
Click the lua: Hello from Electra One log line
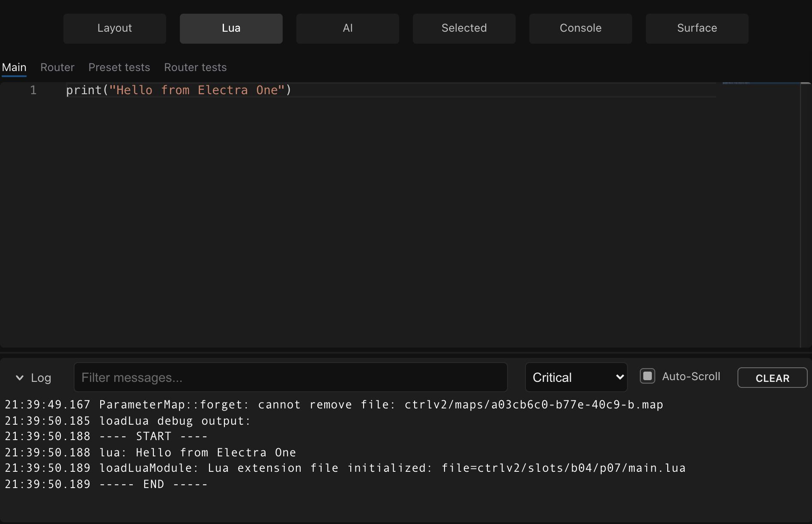[150, 453]
